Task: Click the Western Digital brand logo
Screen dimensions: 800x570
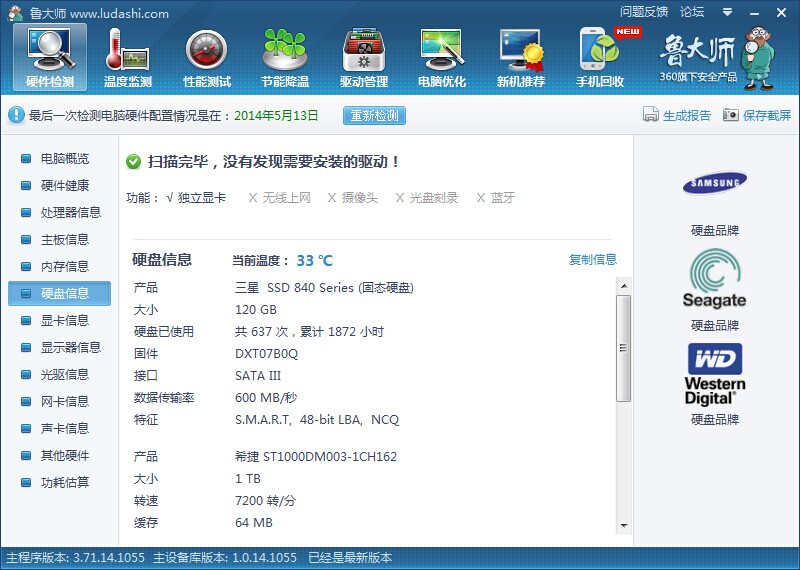Action: click(715, 374)
